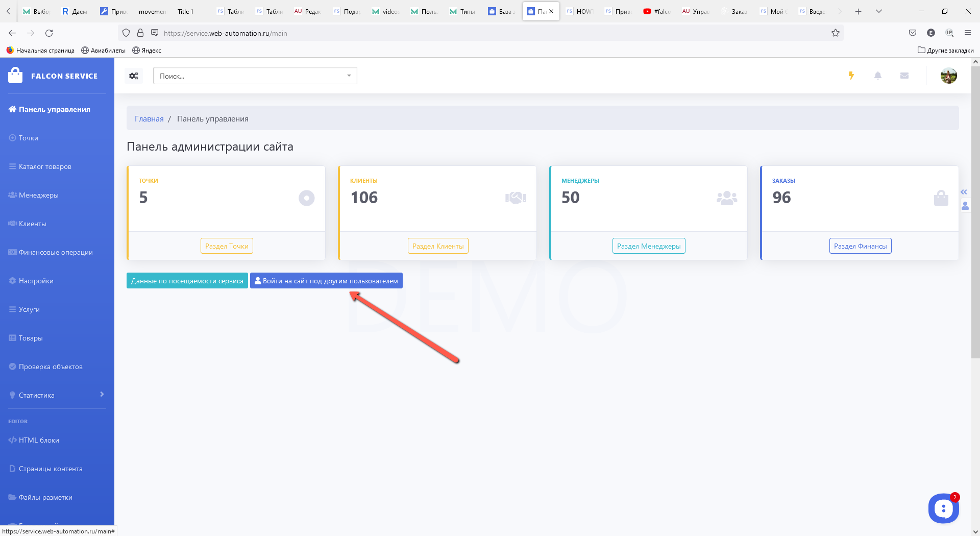Click the Раздел Клиенты button
Viewport: 980px width, 536px height.
pos(437,246)
